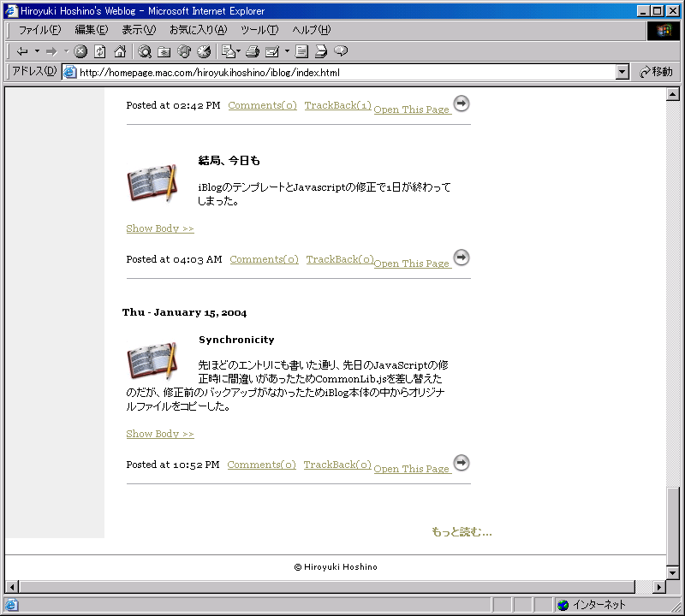Click the 移動 Go button
685x616 pixels.
(x=656, y=72)
